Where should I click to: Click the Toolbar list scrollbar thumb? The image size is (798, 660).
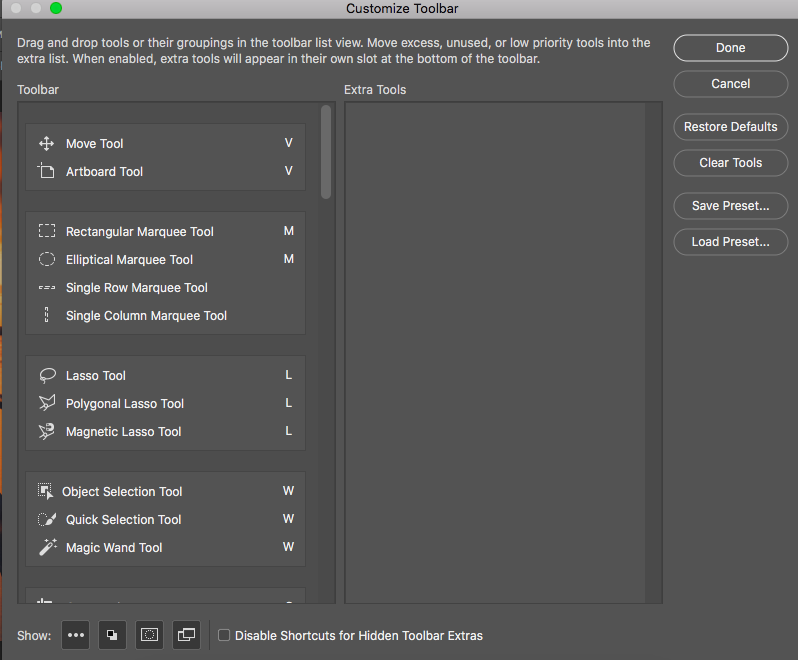coord(326,152)
